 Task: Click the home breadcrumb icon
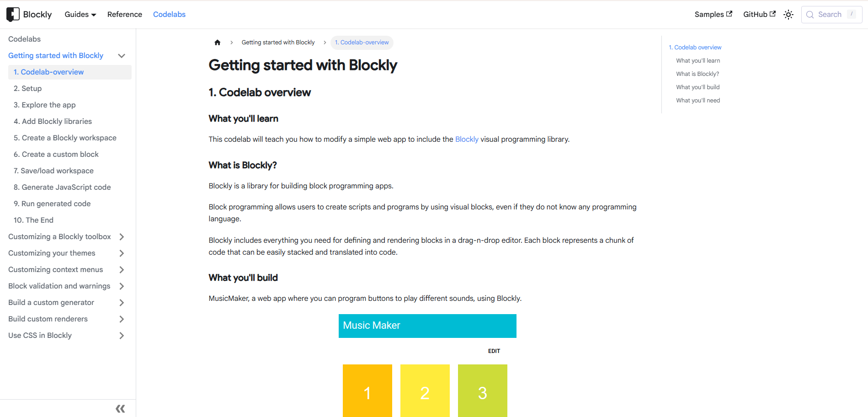point(218,43)
